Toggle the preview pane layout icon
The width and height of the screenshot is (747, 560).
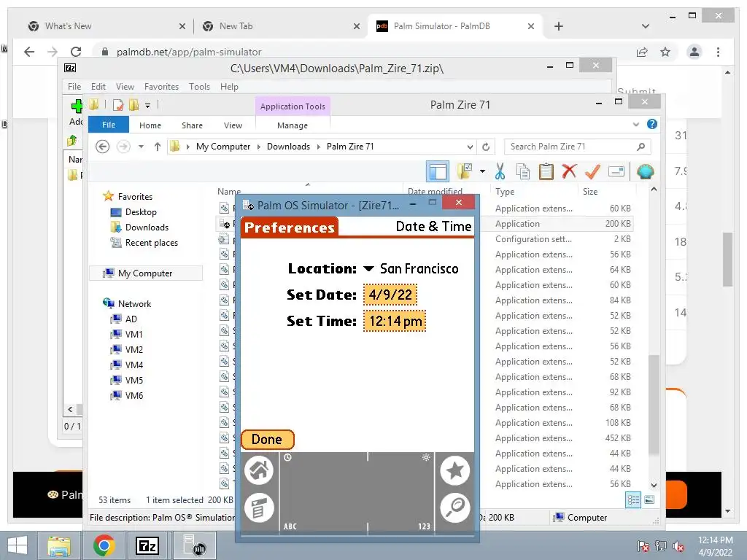438,171
